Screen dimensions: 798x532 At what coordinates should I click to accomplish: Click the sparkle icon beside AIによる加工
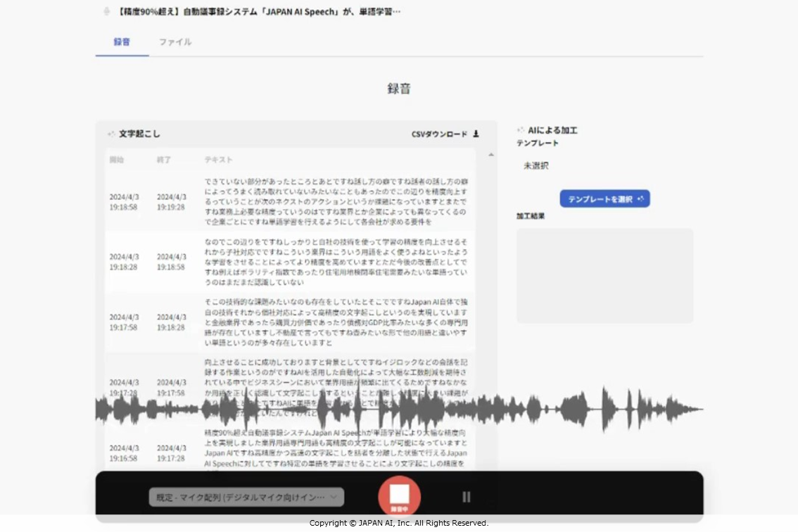point(520,130)
